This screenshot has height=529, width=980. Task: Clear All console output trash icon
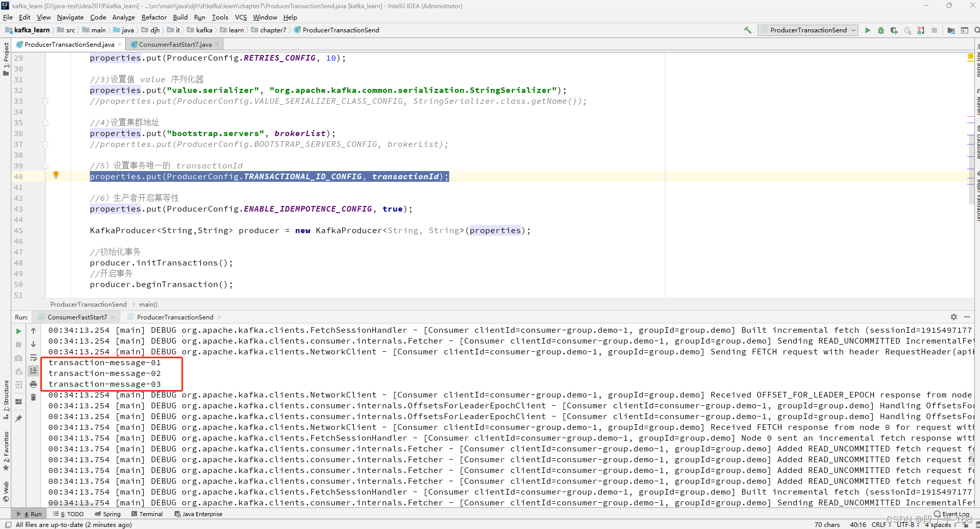[33, 398]
